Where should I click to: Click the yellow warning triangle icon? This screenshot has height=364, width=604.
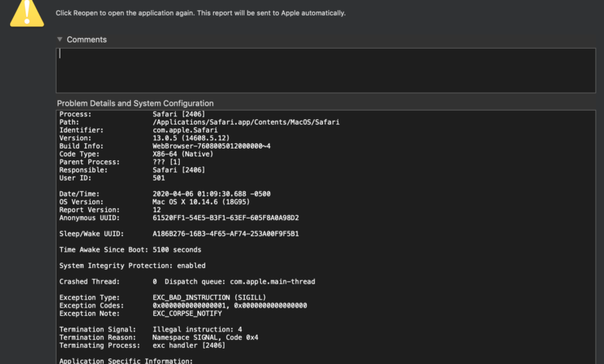26,12
